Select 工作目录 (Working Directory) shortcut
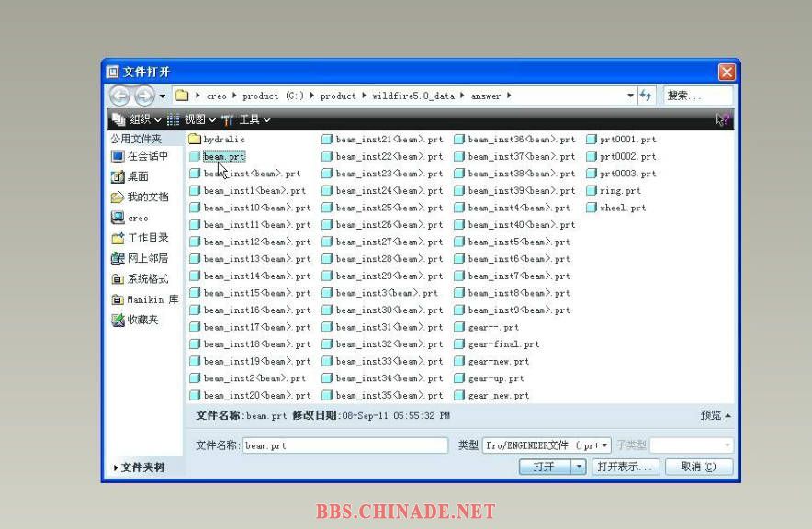This screenshot has width=812, height=529. pos(140,238)
